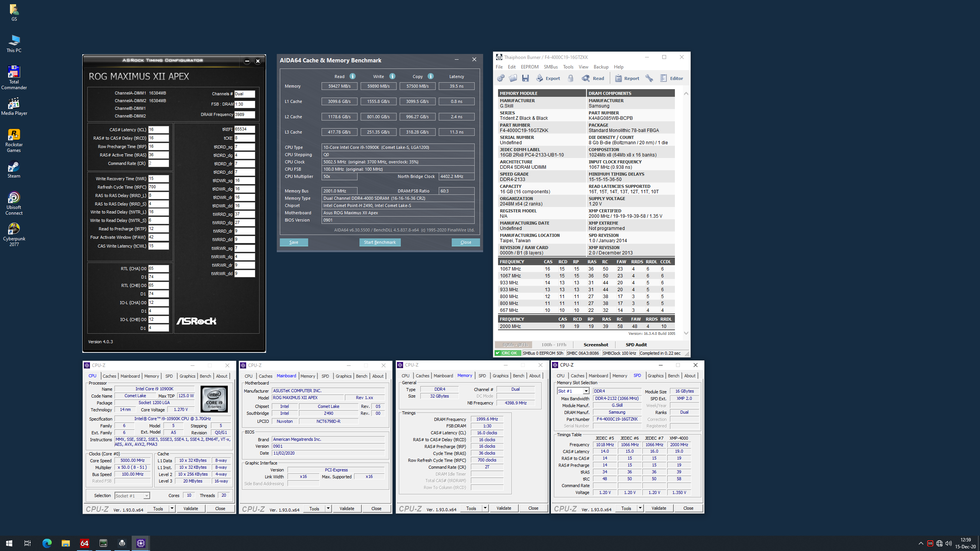The width and height of the screenshot is (980, 551).
Task: Open Tools dropdown arrow in CPU-Z Memory window
Action: coord(485,508)
